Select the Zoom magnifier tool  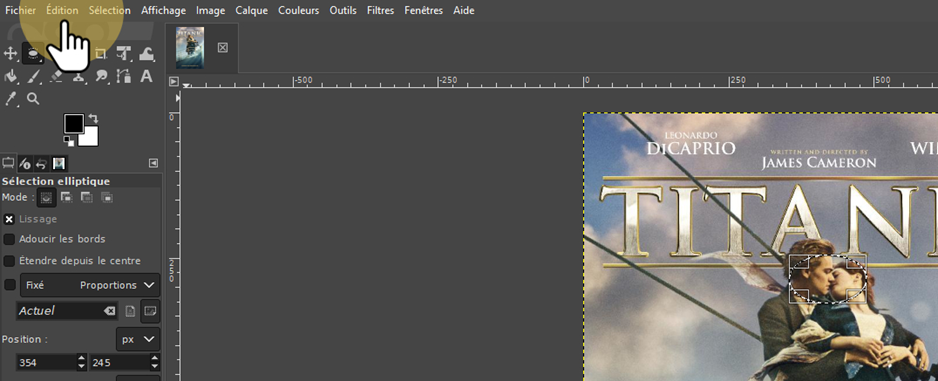click(x=34, y=99)
